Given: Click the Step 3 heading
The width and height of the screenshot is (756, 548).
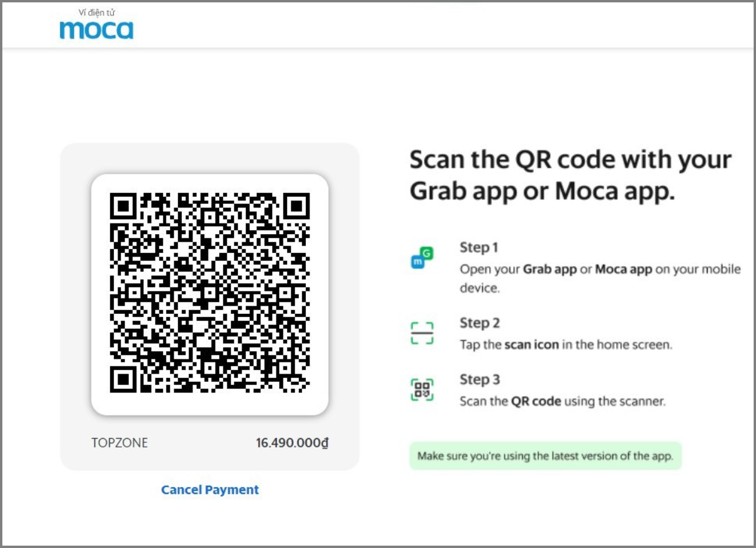Looking at the screenshot, I should [480, 380].
